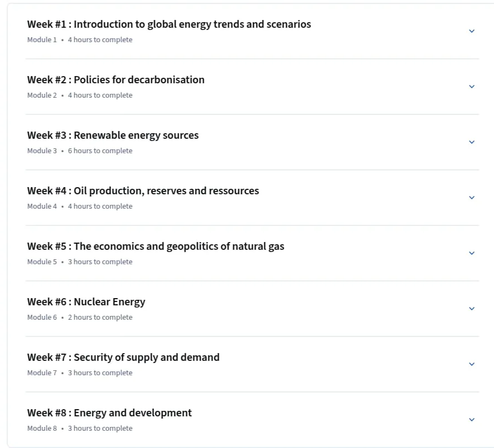Open Week #8 Energy and development title
Screen dimensions: 494x448
(x=109, y=412)
